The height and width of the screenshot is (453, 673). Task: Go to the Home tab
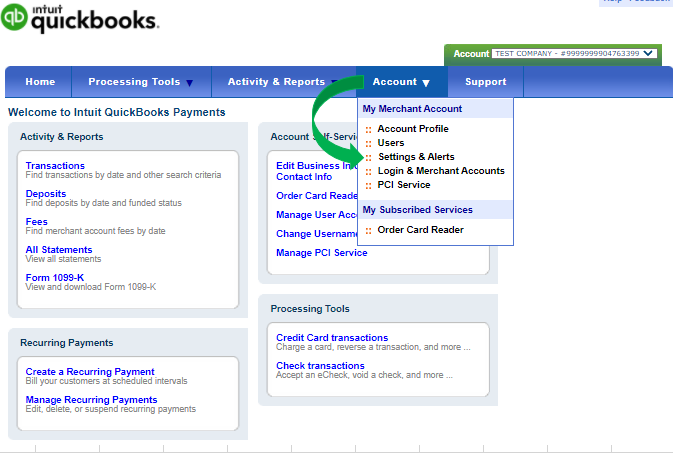(40, 82)
